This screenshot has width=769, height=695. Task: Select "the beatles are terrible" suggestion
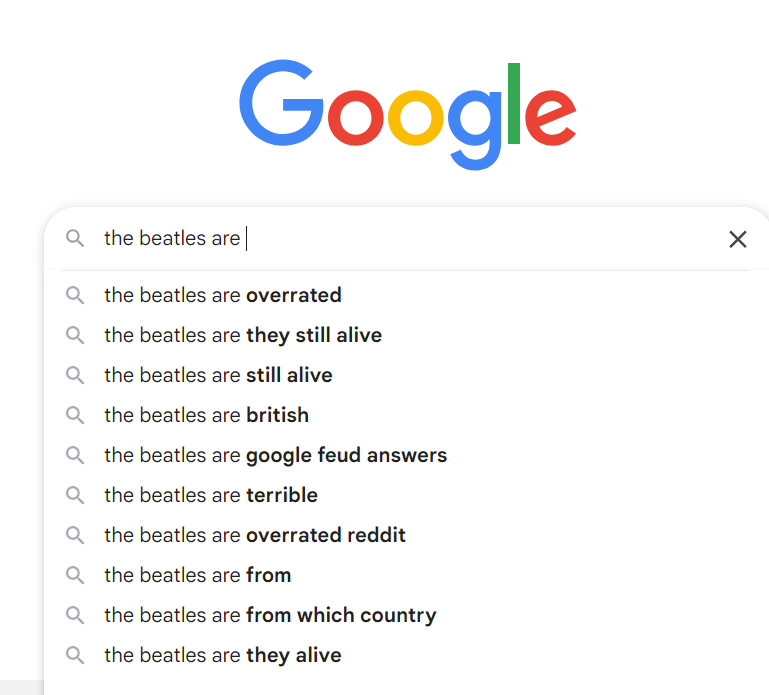point(211,495)
